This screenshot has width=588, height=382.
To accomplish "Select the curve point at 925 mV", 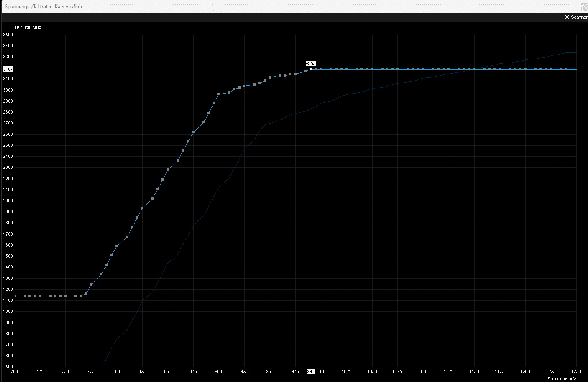I will pyautogui.click(x=244, y=86).
